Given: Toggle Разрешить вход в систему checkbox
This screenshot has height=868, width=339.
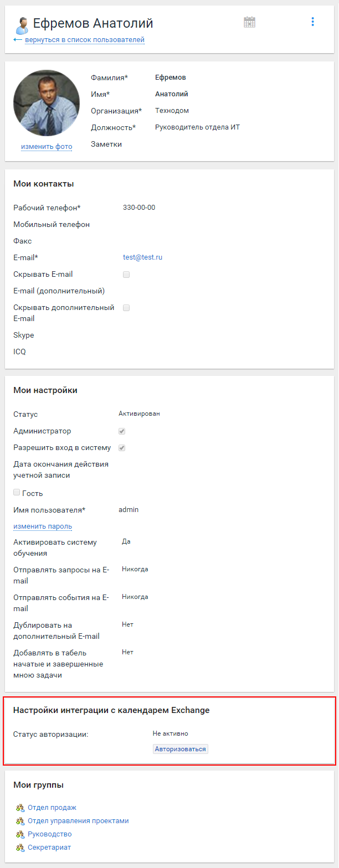Looking at the screenshot, I should pos(122,448).
